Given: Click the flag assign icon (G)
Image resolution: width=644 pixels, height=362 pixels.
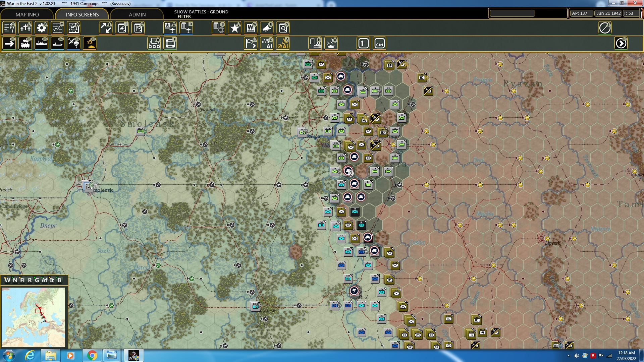Looking at the screenshot, I should pos(251,43).
